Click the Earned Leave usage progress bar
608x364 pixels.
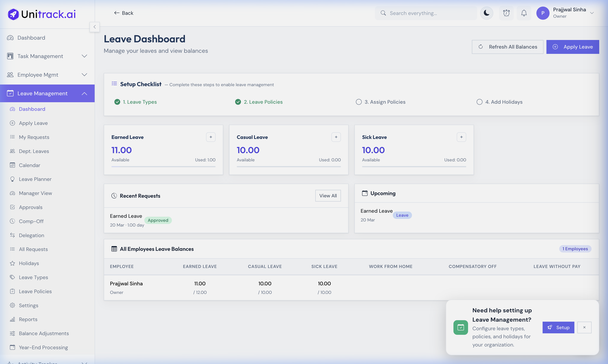tap(163, 166)
